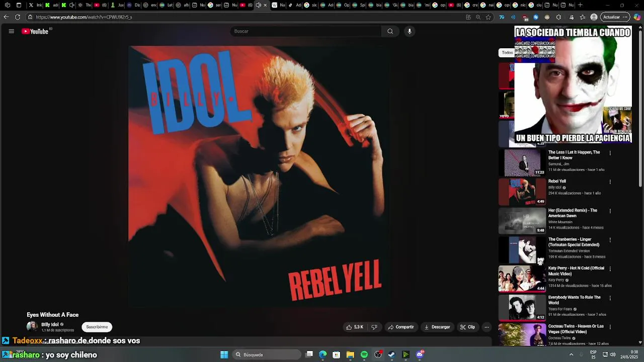Open File Explorer from the taskbar
644x362 pixels.
coord(350,354)
